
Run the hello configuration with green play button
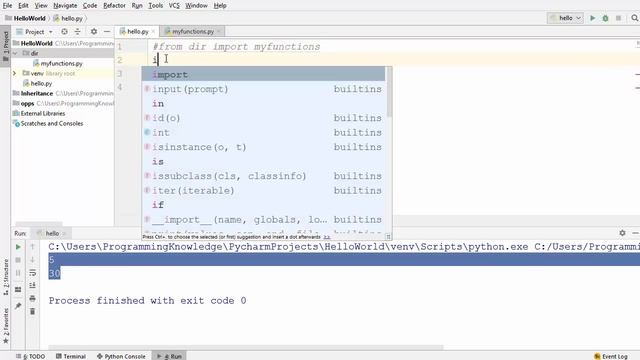592,18
